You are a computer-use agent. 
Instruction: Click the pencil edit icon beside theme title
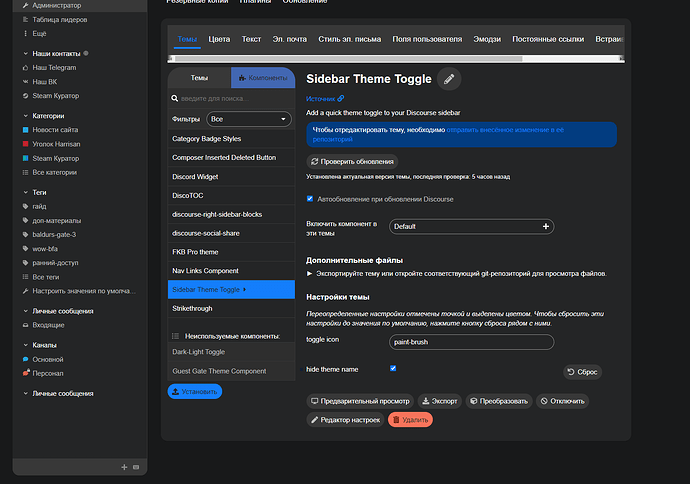449,79
